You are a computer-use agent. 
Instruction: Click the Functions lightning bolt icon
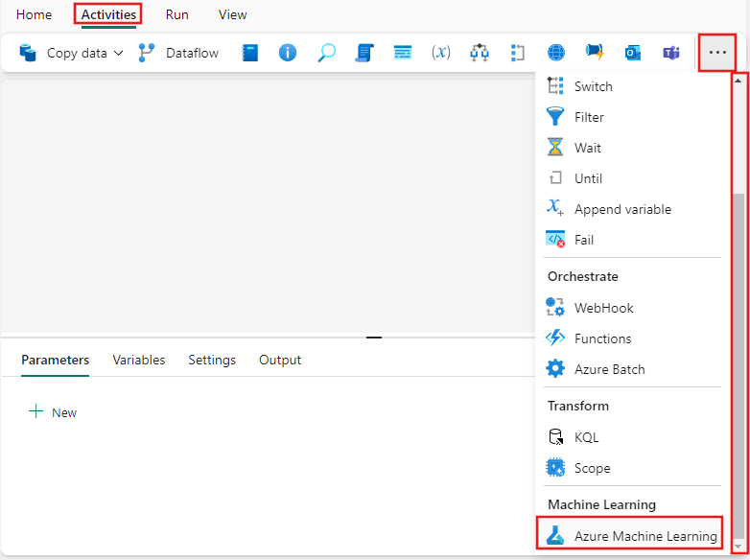point(555,338)
